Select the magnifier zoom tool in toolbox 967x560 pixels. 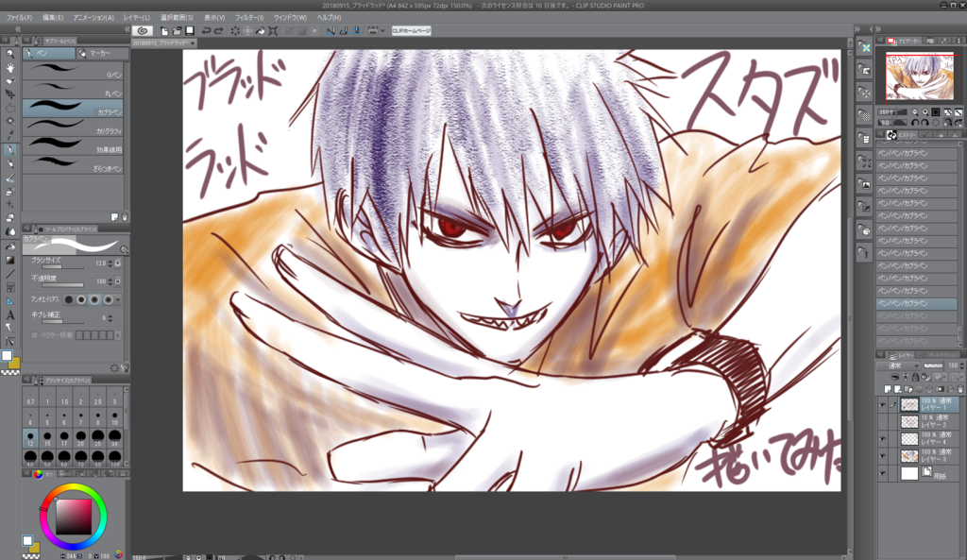point(9,54)
